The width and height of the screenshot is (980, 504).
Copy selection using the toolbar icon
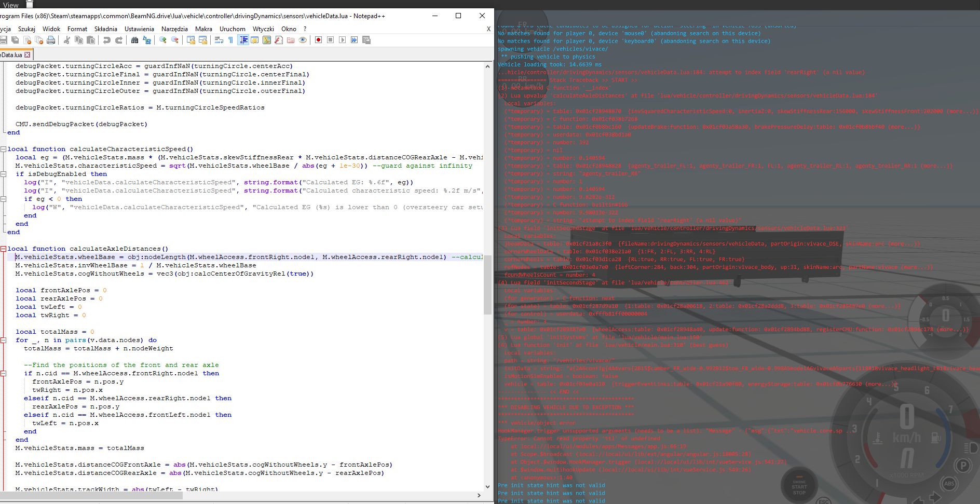[x=79, y=40]
